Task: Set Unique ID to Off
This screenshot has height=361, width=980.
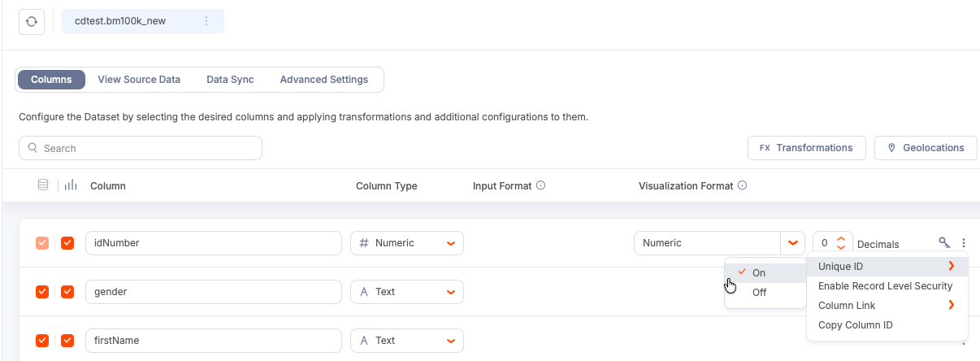Action: click(765, 293)
